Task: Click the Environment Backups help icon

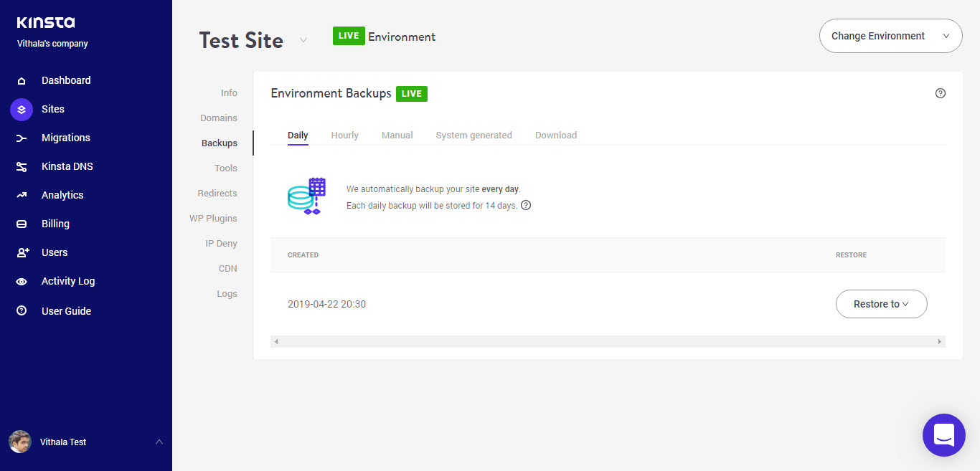Action: pyautogui.click(x=941, y=93)
